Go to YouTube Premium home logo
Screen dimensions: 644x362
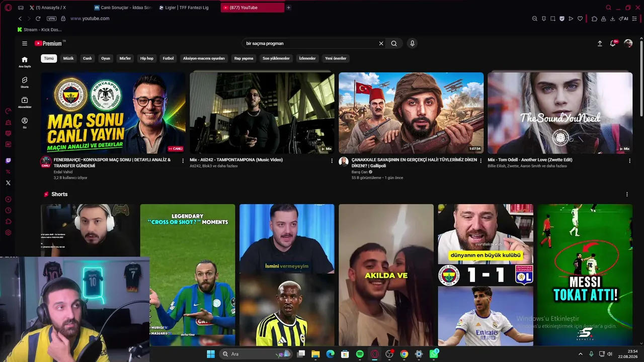click(49, 44)
